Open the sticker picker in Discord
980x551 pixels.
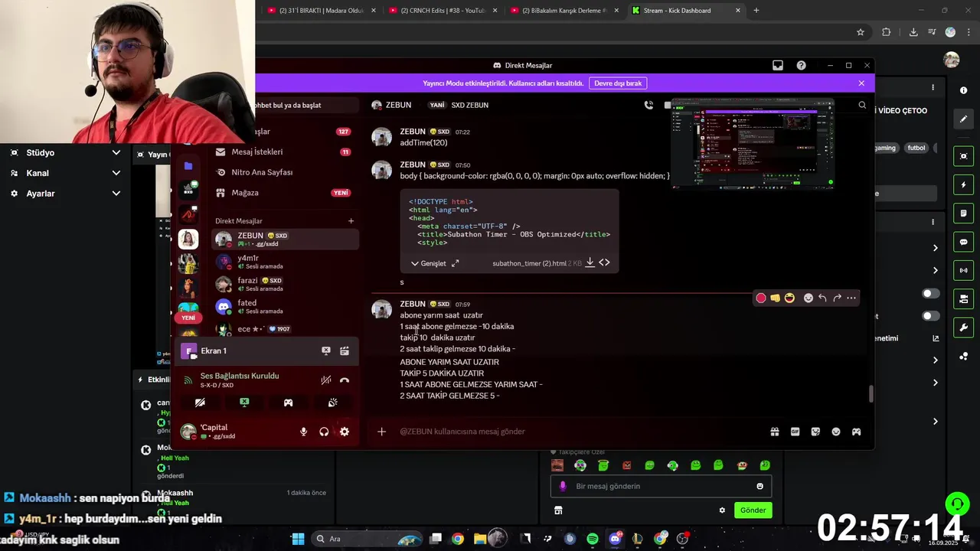pyautogui.click(x=815, y=432)
